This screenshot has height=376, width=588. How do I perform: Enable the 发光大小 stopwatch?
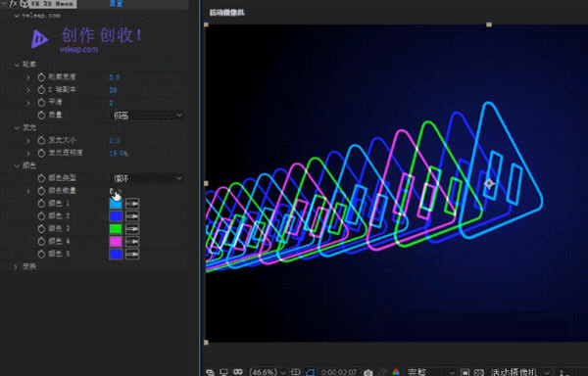tap(41, 140)
